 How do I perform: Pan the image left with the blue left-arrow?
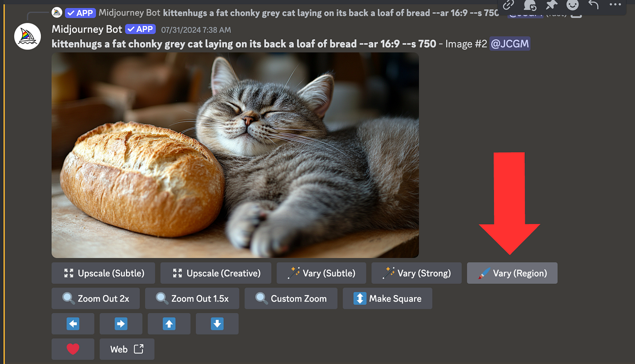tap(73, 324)
